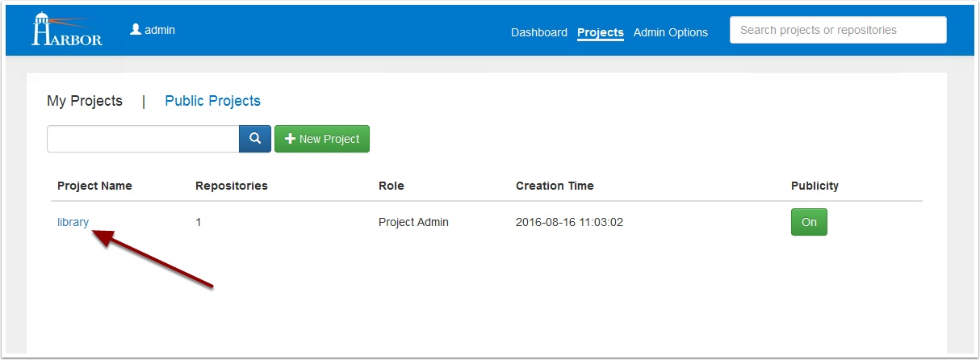
Task: Click the admin username label
Action: point(160,30)
